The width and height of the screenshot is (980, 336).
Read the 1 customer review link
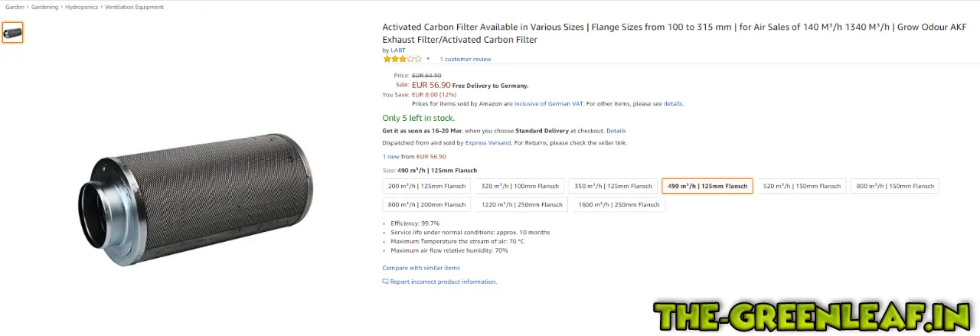click(x=465, y=59)
